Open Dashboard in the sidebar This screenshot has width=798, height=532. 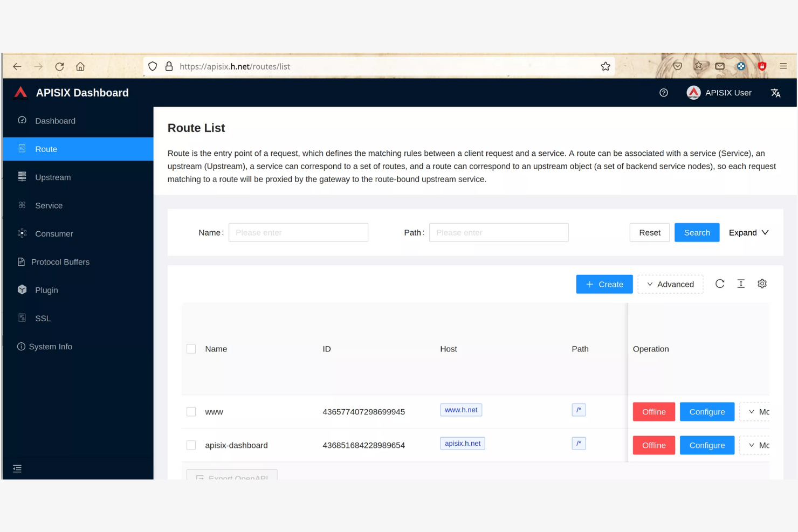[x=78, y=121]
